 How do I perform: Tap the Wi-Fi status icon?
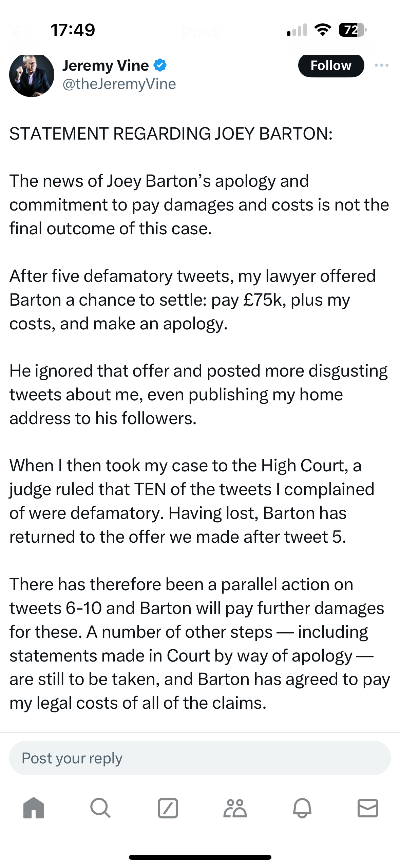coord(323,30)
